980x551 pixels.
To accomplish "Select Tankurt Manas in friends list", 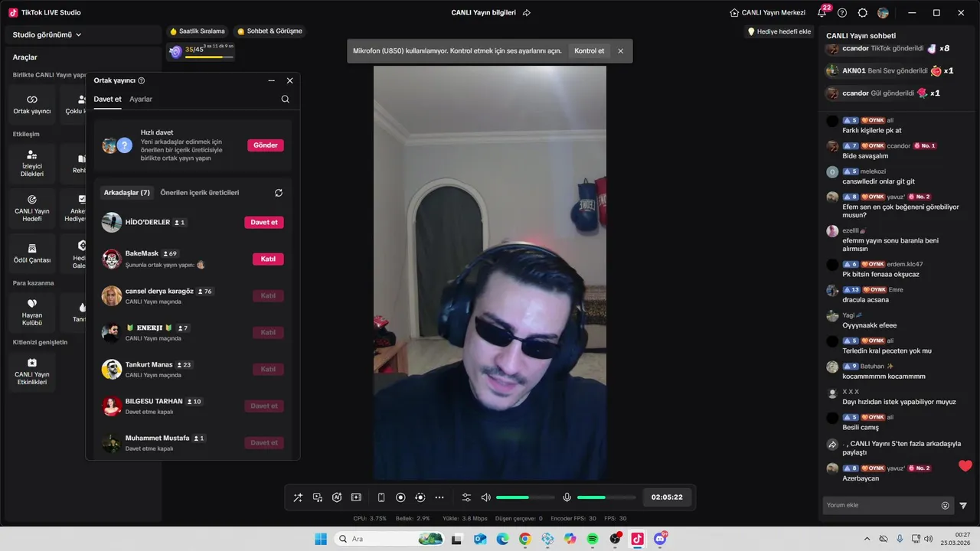I will [193, 369].
